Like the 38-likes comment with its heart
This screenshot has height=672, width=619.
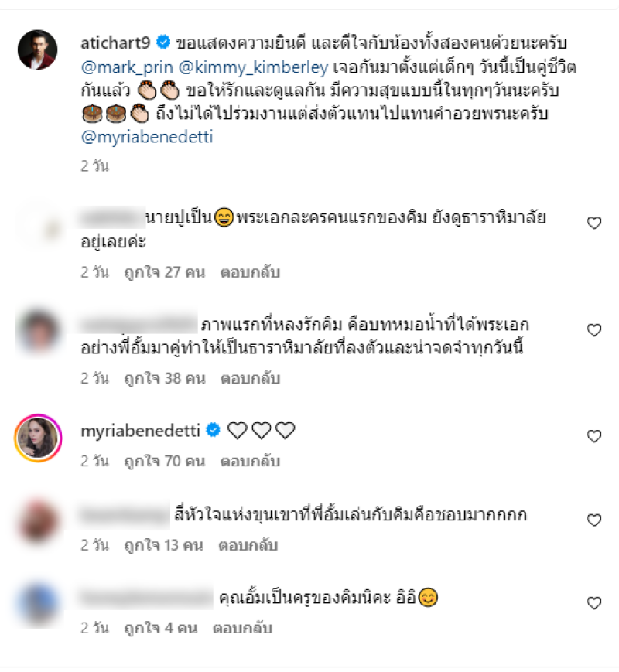593,330
